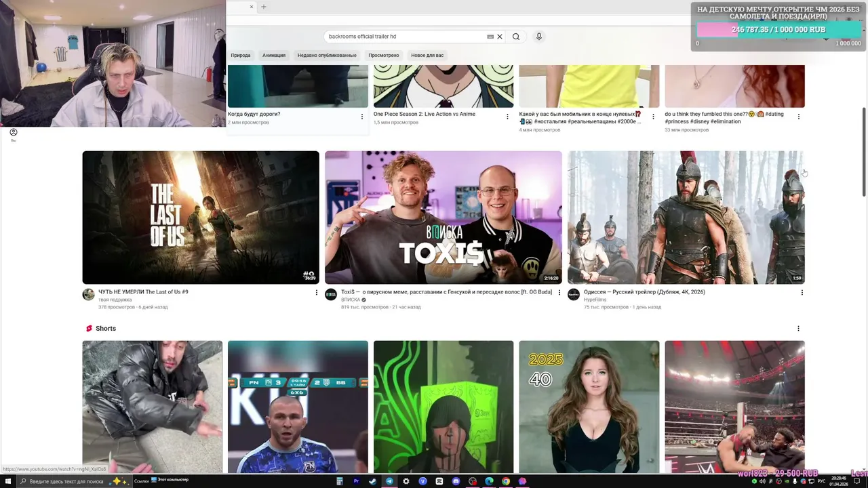
Task: Open the notification center icon
Action: [x=856, y=481]
